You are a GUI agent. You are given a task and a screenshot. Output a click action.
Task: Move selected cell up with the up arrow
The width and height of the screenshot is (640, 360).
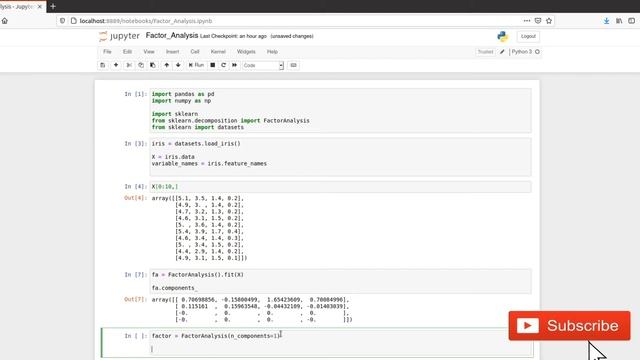[167, 65]
